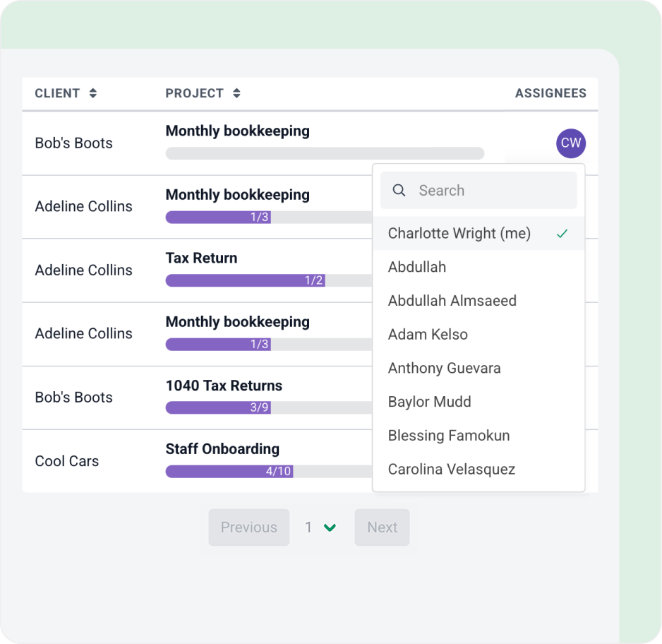
Task: Go to the Previous page
Action: click(x=248, y=527)
